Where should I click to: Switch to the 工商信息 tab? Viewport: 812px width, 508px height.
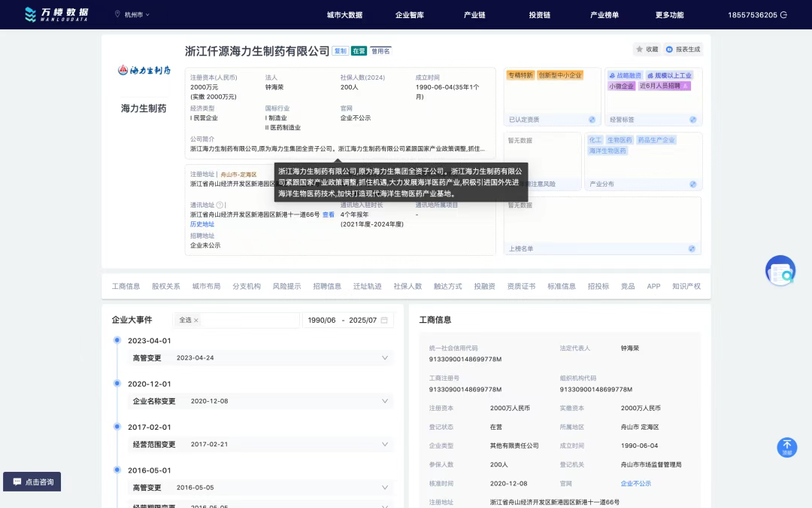click(126, 286)
